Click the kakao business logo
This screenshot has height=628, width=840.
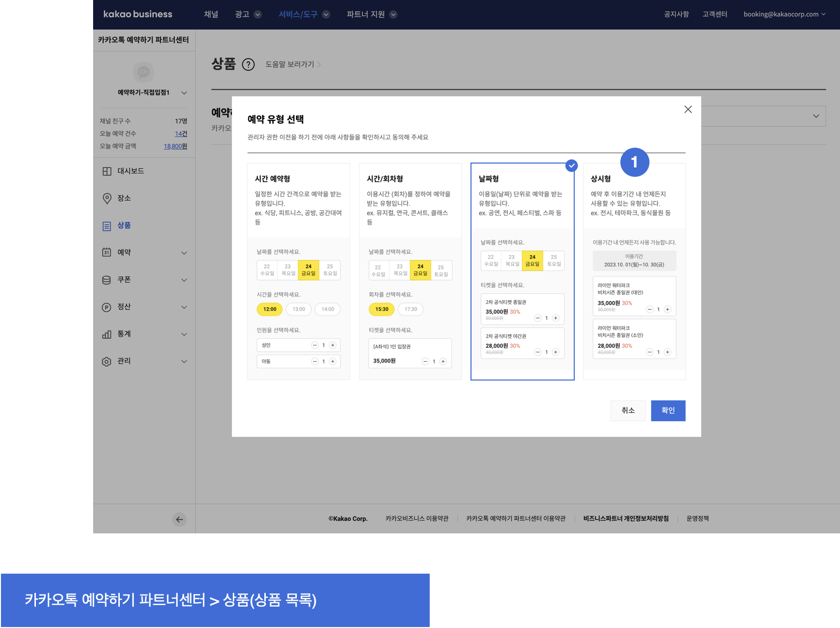click(138, 15)
